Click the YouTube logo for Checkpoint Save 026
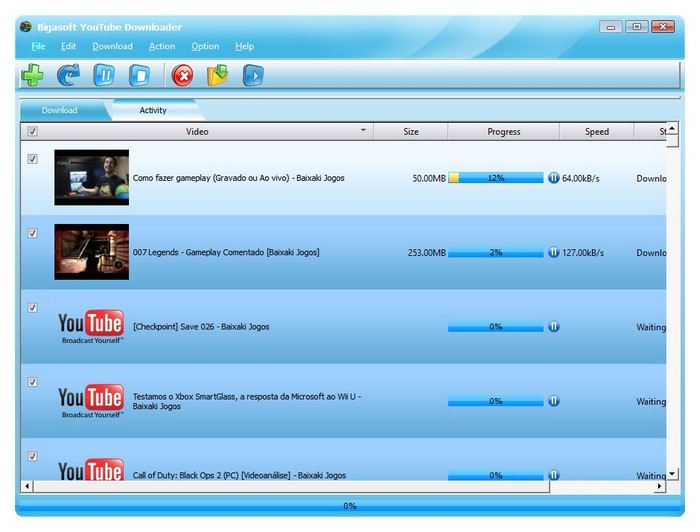This screenshot has width=700, height=532. 91,327
